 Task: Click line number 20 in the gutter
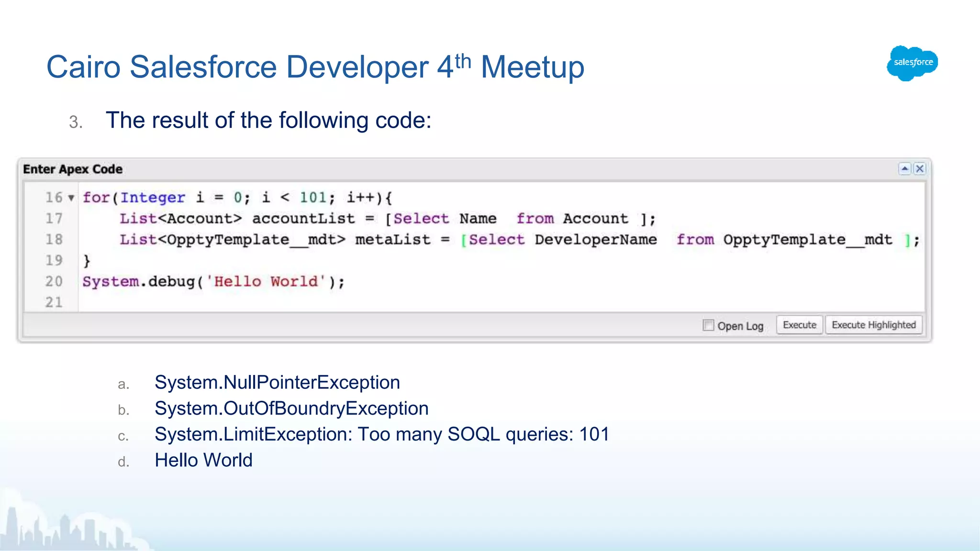54,281
